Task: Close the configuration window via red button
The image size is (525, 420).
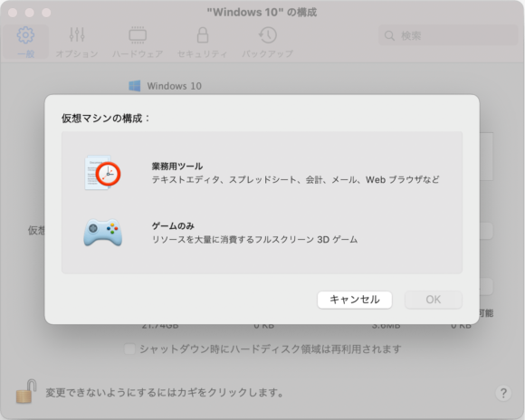Action: [x=13, y=13]
